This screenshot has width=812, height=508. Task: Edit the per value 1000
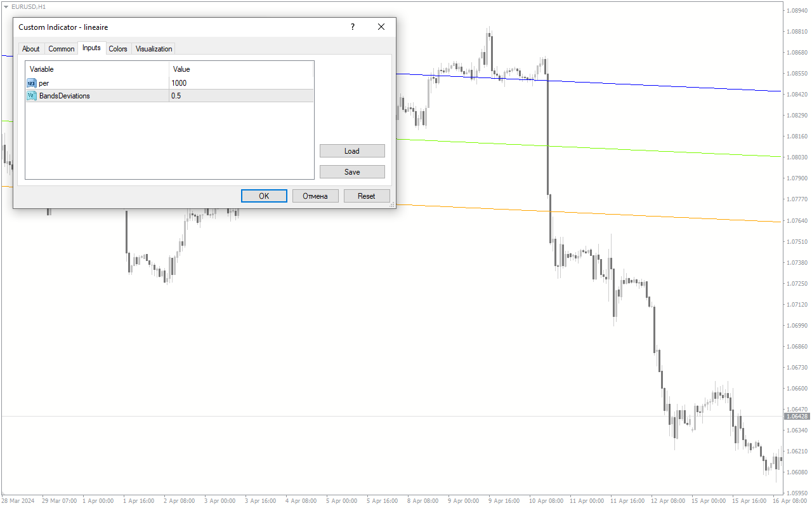242,83
